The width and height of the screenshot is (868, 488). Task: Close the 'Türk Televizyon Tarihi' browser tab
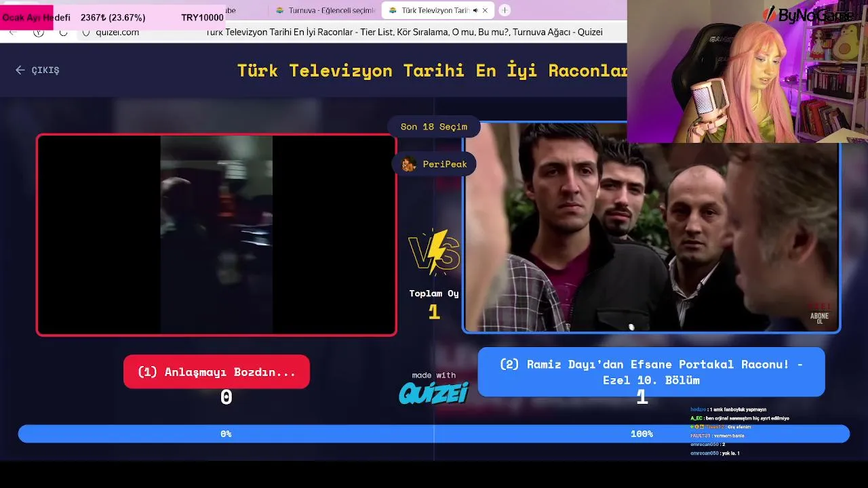485,10
